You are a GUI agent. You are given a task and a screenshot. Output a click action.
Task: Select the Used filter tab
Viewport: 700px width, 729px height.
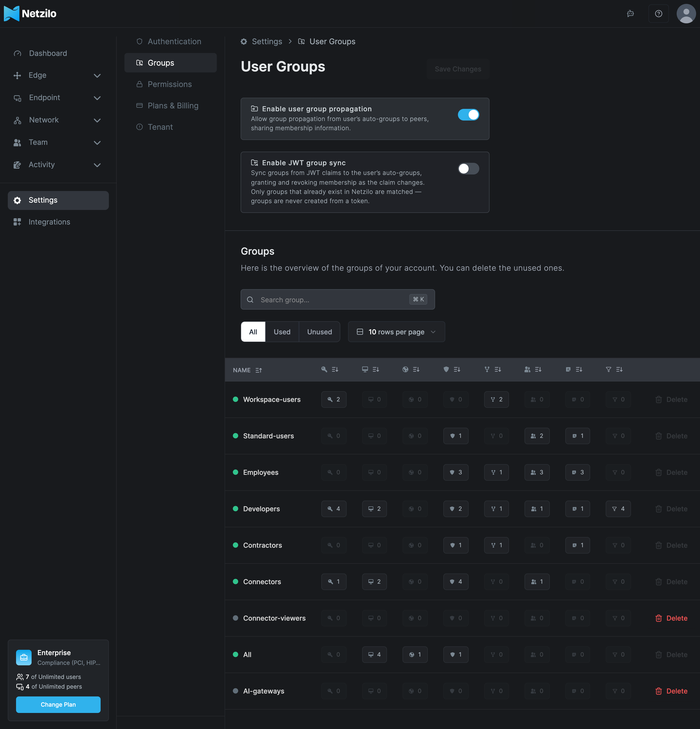pos(282,332)
